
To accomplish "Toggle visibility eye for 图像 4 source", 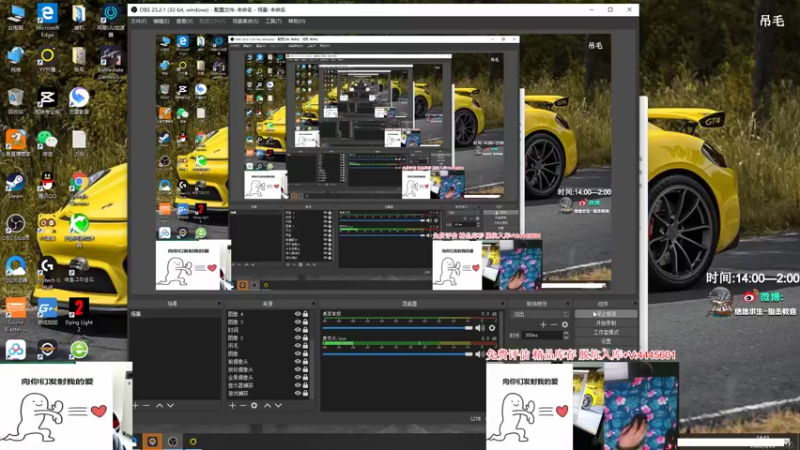I will (x=297, y=314).
